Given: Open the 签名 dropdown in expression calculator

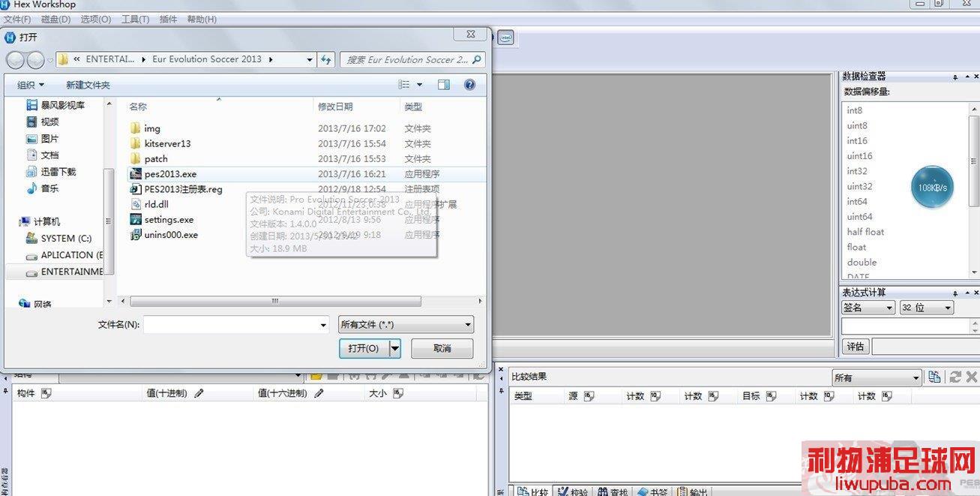Looking at the screenshot, I should click(868, 308).
